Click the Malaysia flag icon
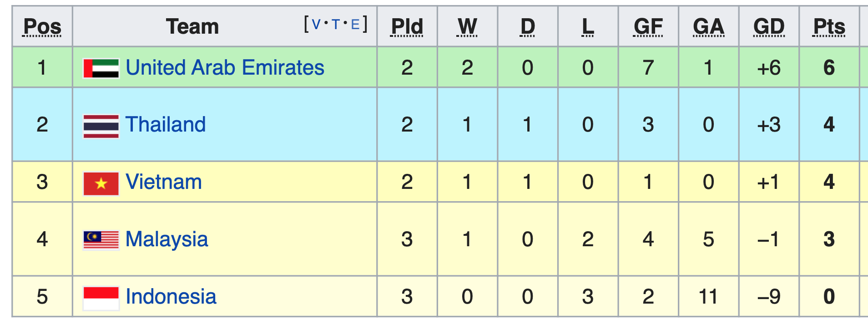This screenshot has width=868, height=325. pos(101,240)
